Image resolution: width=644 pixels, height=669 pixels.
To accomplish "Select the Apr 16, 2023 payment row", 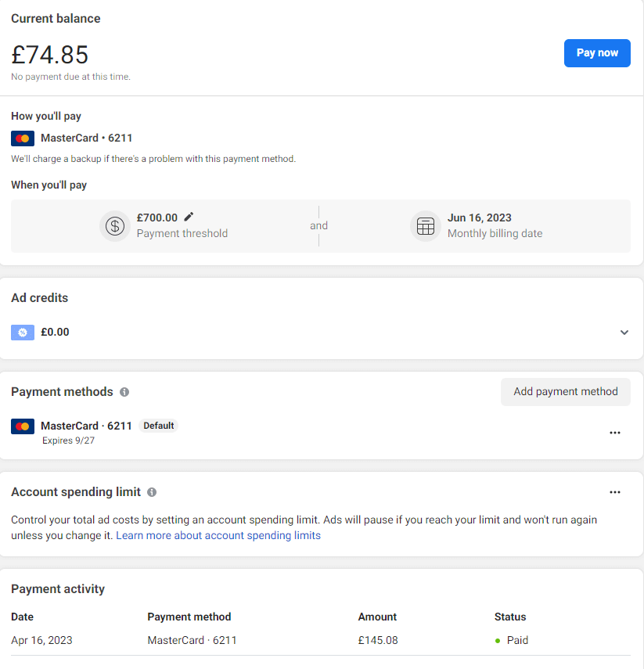I will pyautogui.click(x=41, y=640).
